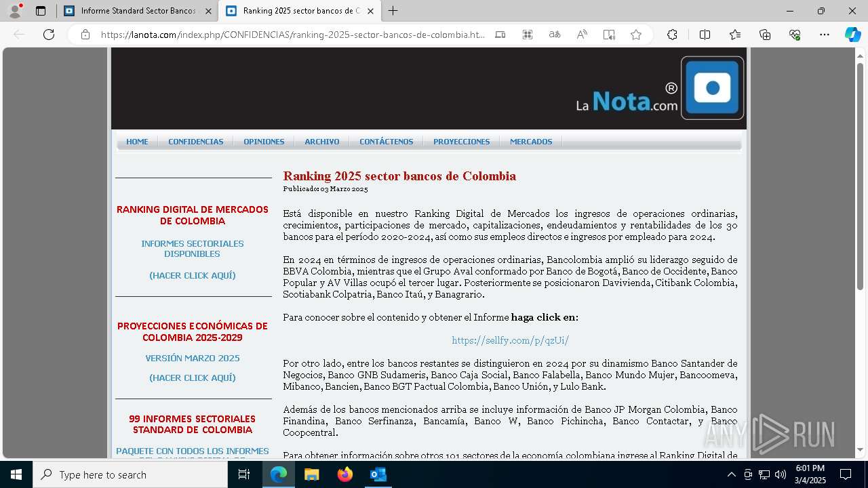Viewport: 868px width, 488px height.
Task: Open the app available icon in address bar
Action: (x=500, y=35)
